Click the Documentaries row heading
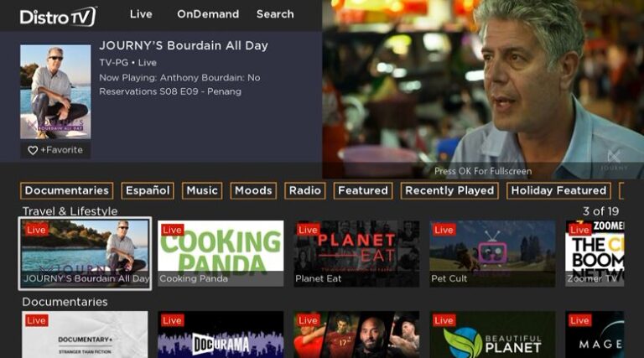The height and width of the screenshot is (358, 644). pyautogui.click(x=65, y=302)
